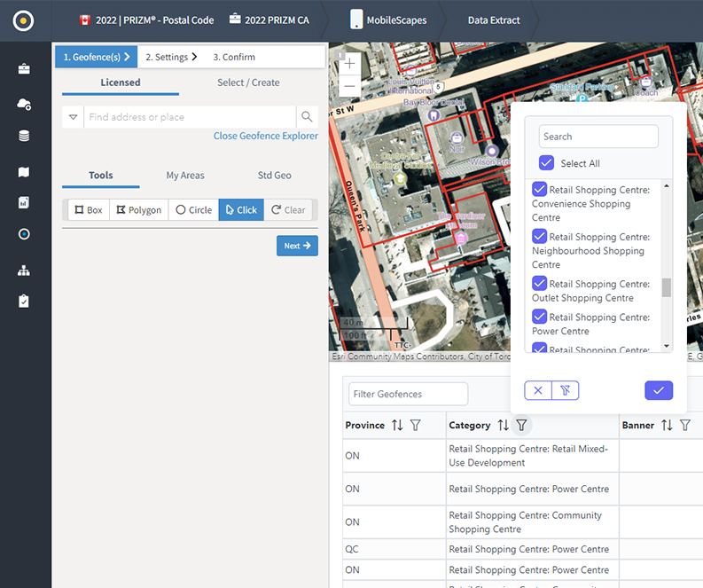Select the database stack sidebar icon
Image resolution: width=703 pixels, height=588 pixels.
point(24,137)
